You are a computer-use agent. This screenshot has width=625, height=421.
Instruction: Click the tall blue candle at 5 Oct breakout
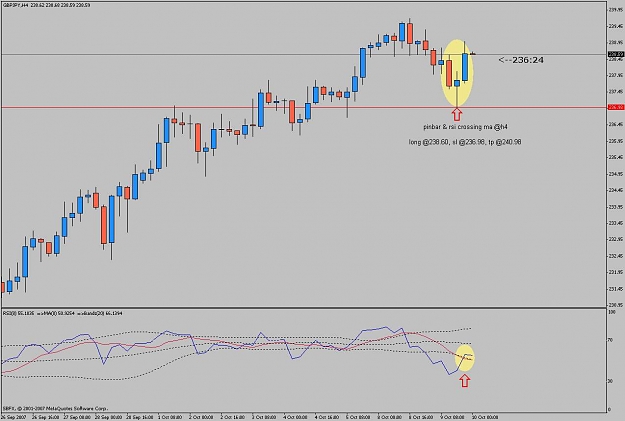(363, 63)
